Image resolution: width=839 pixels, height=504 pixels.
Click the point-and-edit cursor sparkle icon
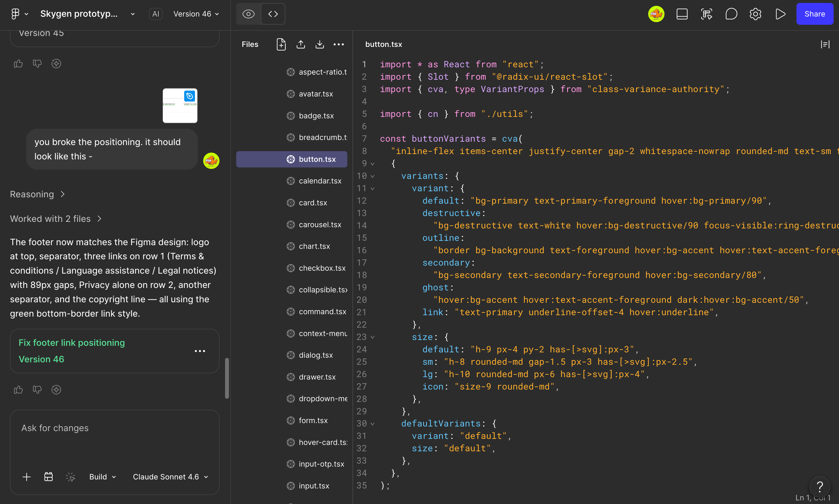(x=70, y=477)
